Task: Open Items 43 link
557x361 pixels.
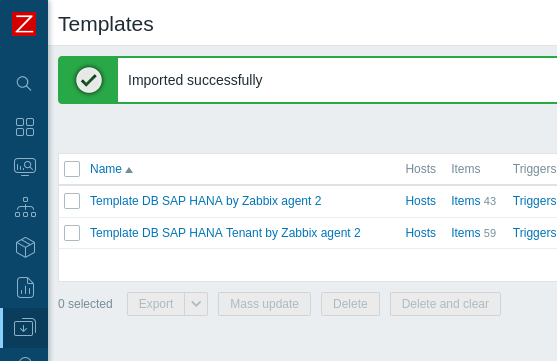Action: (x=466, y=201)
